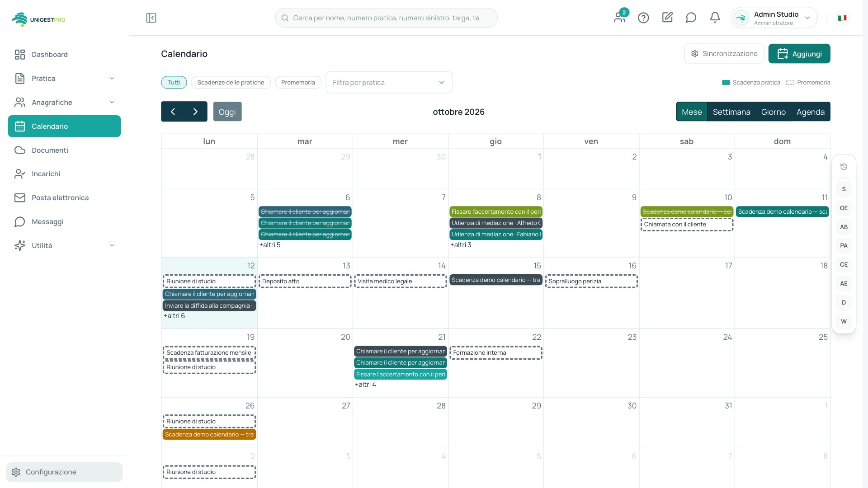Image resolution: width=868 pixels, height=488 pixels.
Task: Expand the Utilità sidebar menu
Action: point(64,245)
